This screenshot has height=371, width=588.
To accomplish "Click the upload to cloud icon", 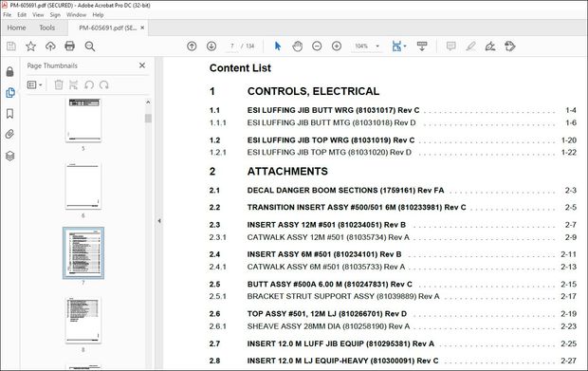I will click(x=50, y=46).
